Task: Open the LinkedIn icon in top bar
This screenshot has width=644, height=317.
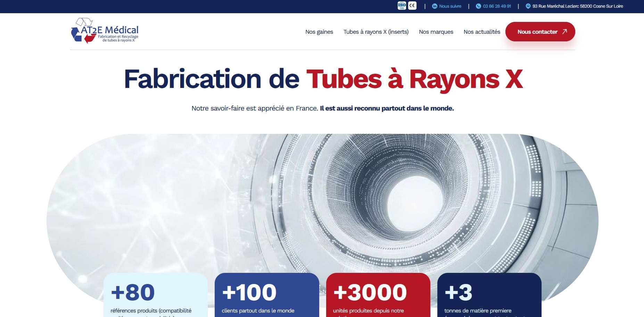Action: pos(435,6)
